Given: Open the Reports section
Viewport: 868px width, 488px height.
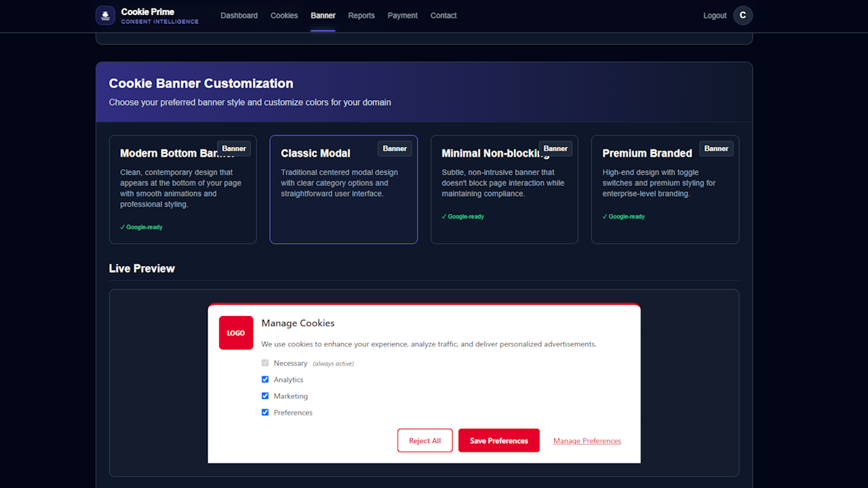Looking at the screenshot, I should [361, 16].
